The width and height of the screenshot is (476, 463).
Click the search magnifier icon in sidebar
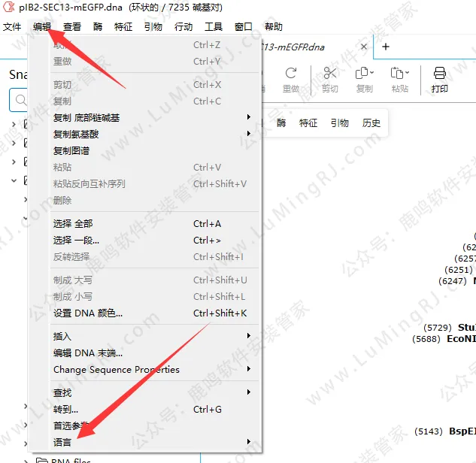click(x=18, y=100)
